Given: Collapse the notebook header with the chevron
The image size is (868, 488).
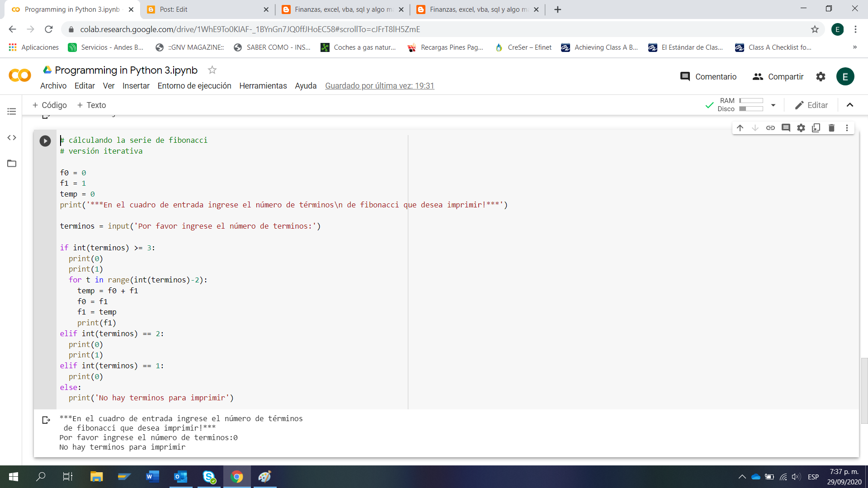Looking at the screenshot, I should [850, 105].
